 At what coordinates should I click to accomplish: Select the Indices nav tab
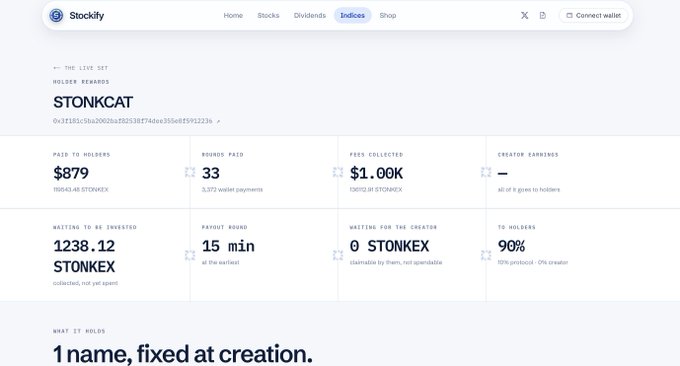[352, 16]
